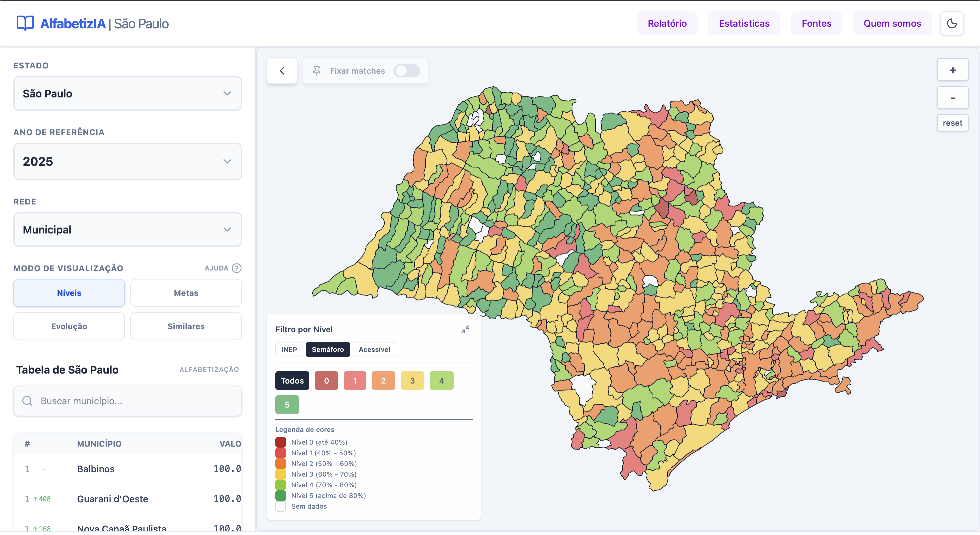Enable the Fixar matches switch

(406, 71)
